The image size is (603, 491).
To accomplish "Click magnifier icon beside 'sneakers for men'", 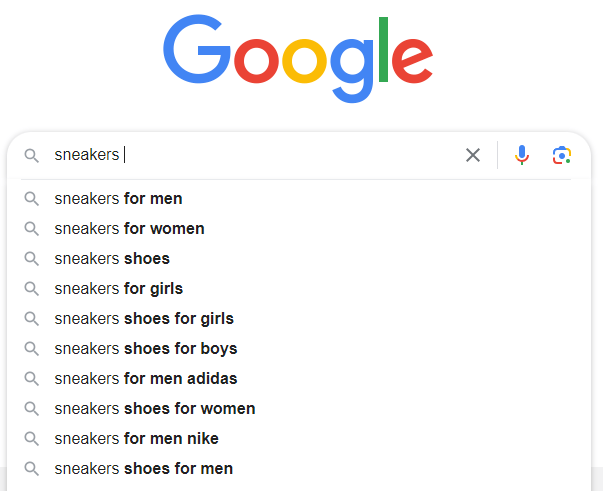I will coord(32,198).
